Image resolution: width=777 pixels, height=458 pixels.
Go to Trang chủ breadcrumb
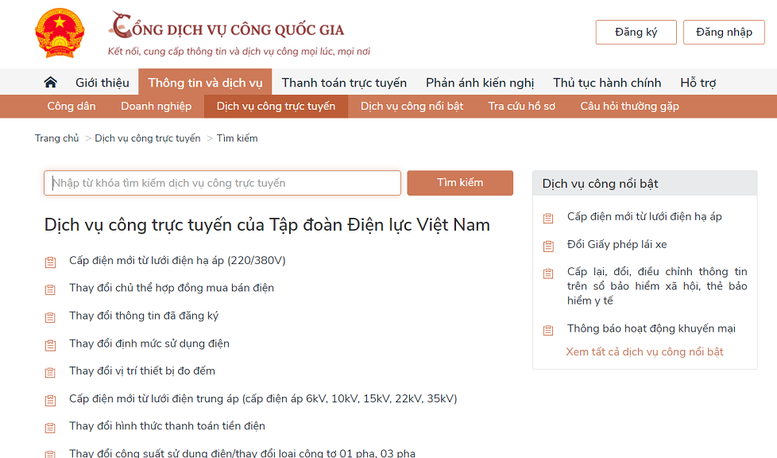tap(57, 138)
